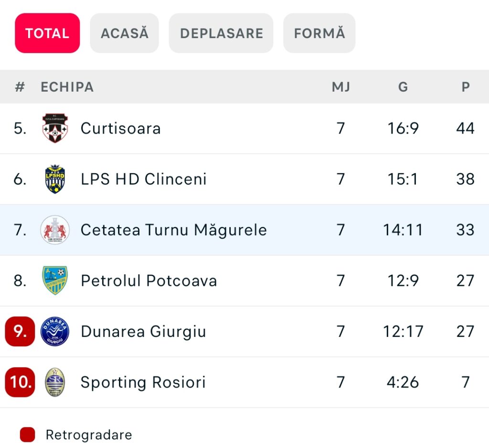
Task: Click the G goals column header
Action: (x=403, y=87)
